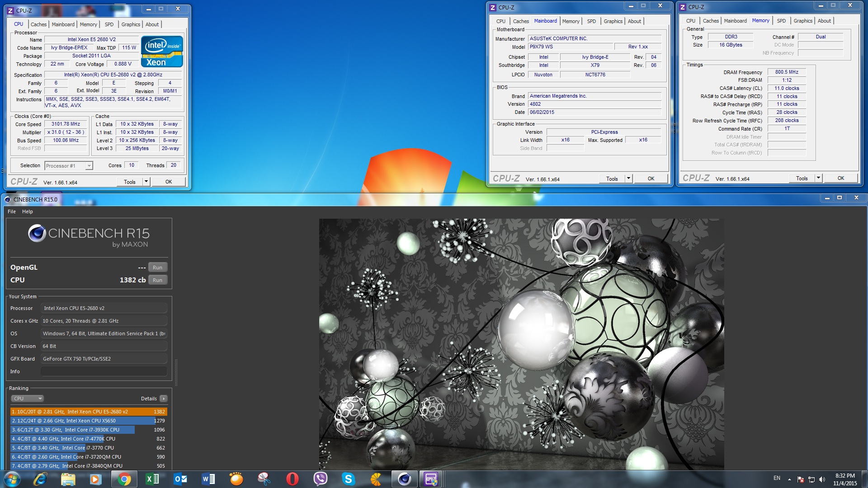Open the Snipping Tool taskbar icon
This screenshot has height=488, width=868.
[x=264, y=479]
